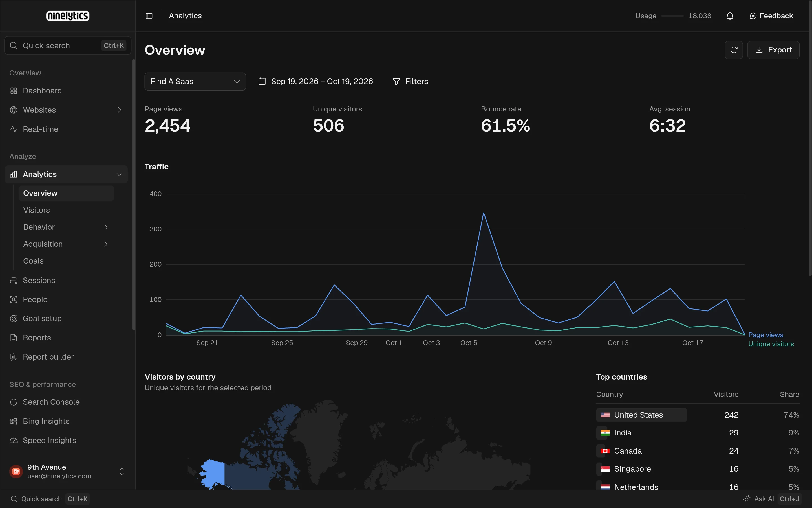Click the Usage progress bar
The image size is (812, 508).
pyautogui.click(x=672, y=16)
